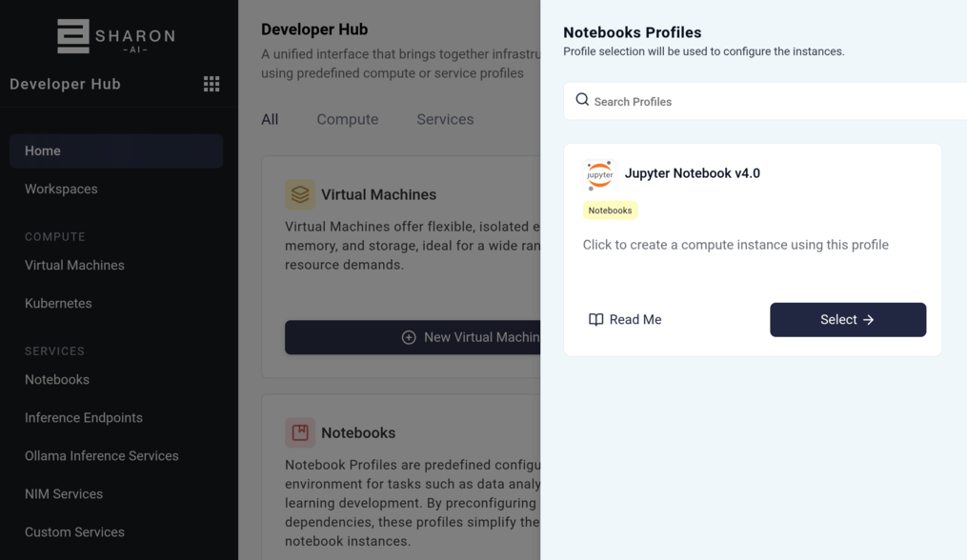Click the SERVICES section label
Screen dimensions: 967x560
[x=54, y=350]
